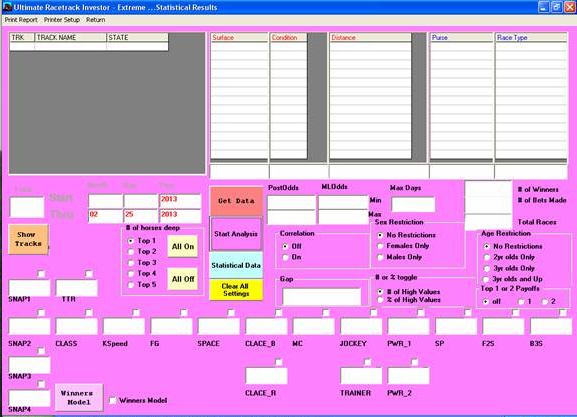Image resolution: width=577 pixels, height=417 pixels.
Task: Tick the checkbox above PWR_2 field
Action: (x=414, y=362)
